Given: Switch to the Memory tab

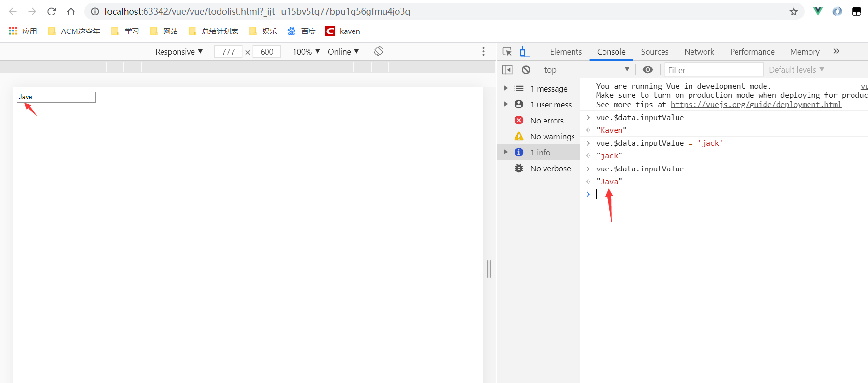Looking at the screenshot, I should 805,52.
